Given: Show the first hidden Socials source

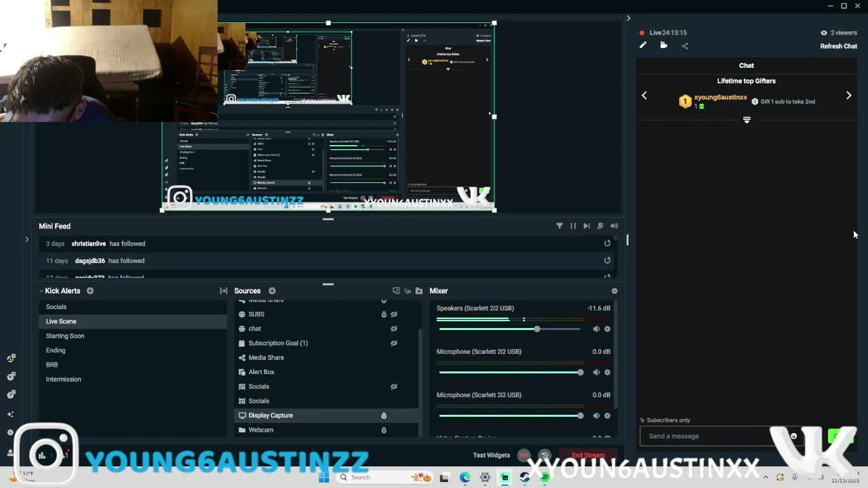Looking at the screenshot, I should (393, 386).
